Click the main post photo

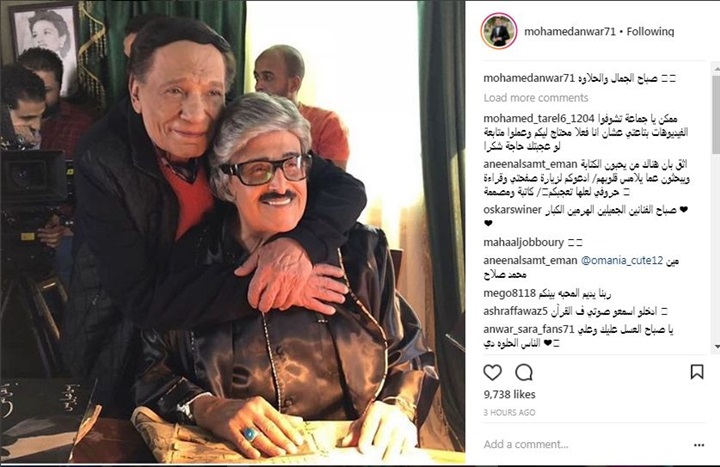(233, 232)
